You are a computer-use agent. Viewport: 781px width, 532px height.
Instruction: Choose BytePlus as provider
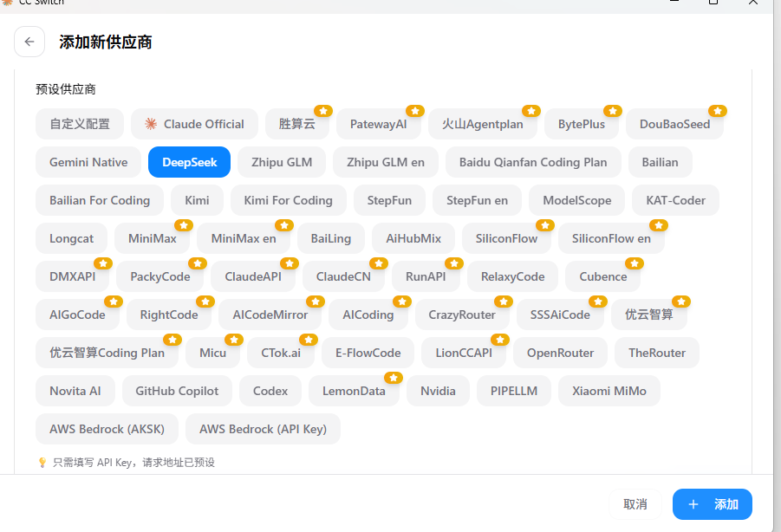(582, 124)
